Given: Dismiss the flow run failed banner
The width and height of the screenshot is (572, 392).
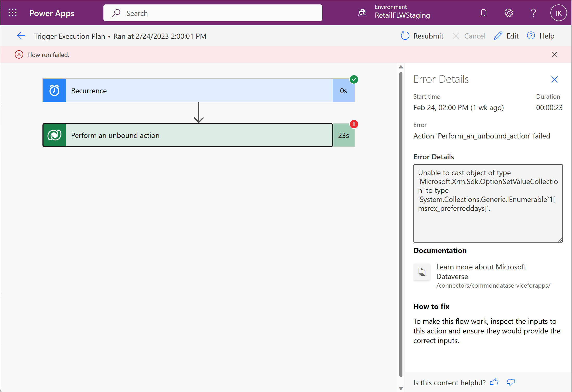Looking at the screenshot, I should click(x=556, y=54).
